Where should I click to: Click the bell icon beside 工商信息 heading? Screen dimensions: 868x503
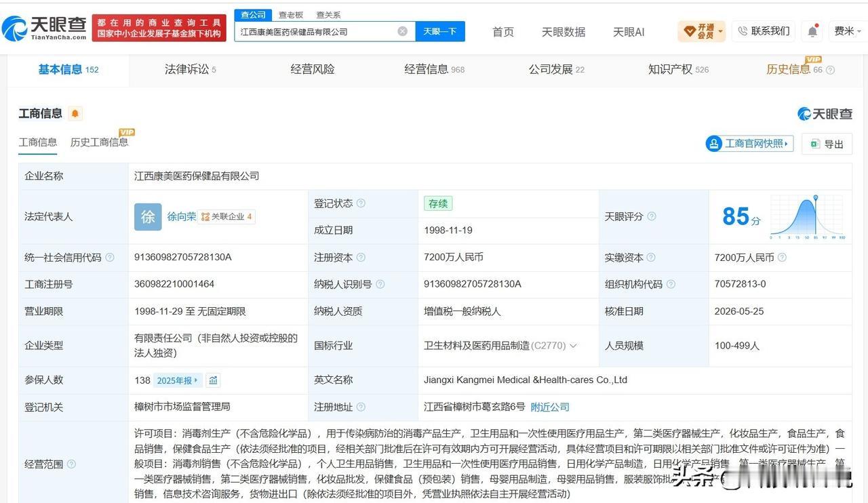point(75,114)
